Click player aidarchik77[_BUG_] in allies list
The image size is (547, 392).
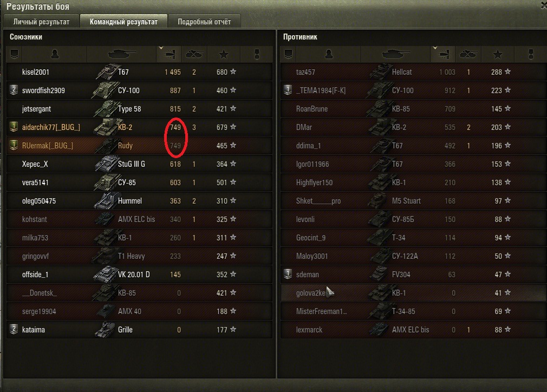tap(51, 127)
